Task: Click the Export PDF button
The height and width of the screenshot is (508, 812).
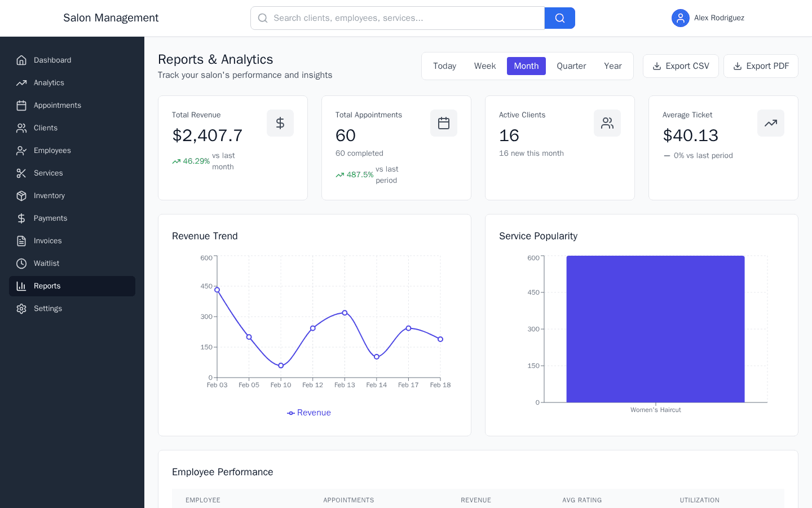Action: [761, 66]
